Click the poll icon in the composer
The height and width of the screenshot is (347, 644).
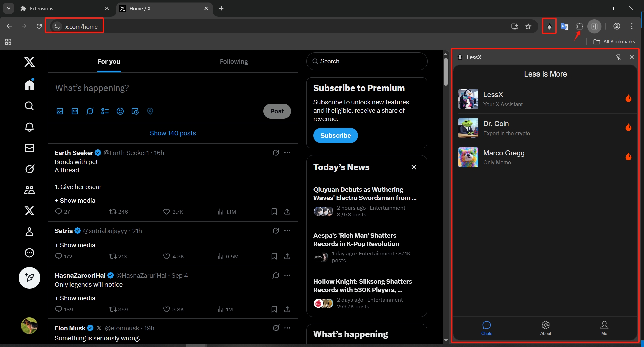(x=105, y=111)
